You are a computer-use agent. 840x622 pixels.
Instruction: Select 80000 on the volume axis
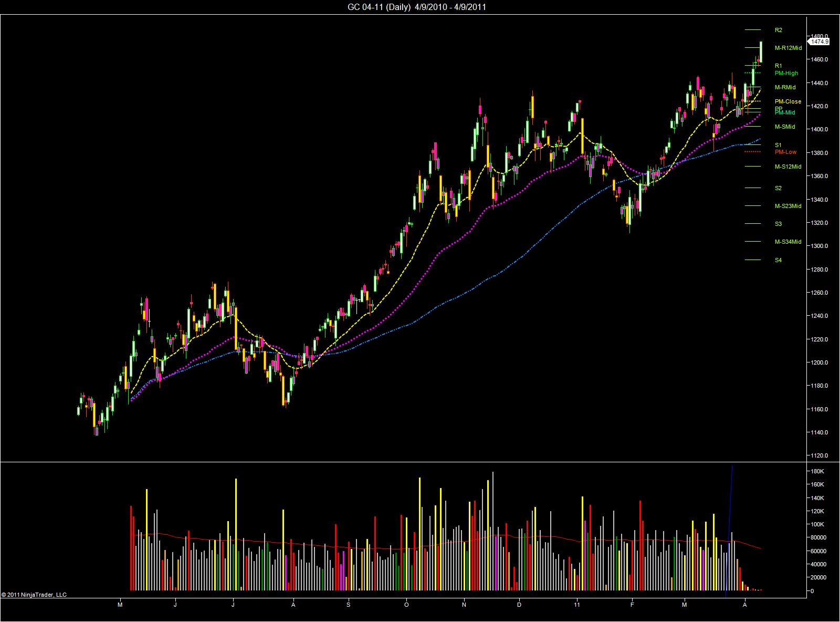(818, 537)
